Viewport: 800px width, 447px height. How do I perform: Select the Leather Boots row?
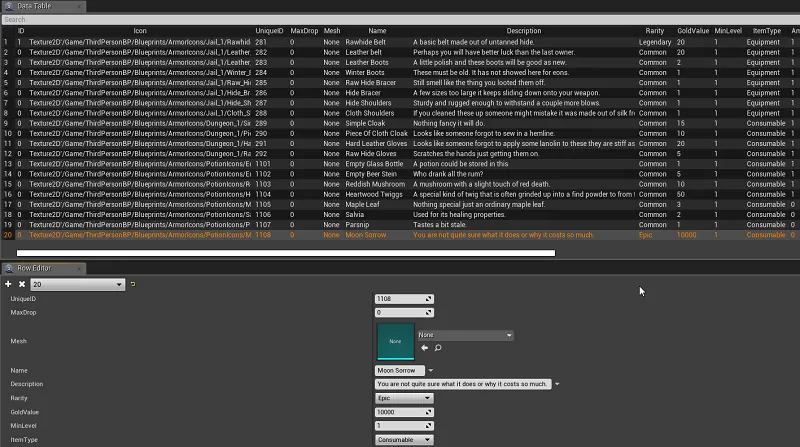pos(400,63)
